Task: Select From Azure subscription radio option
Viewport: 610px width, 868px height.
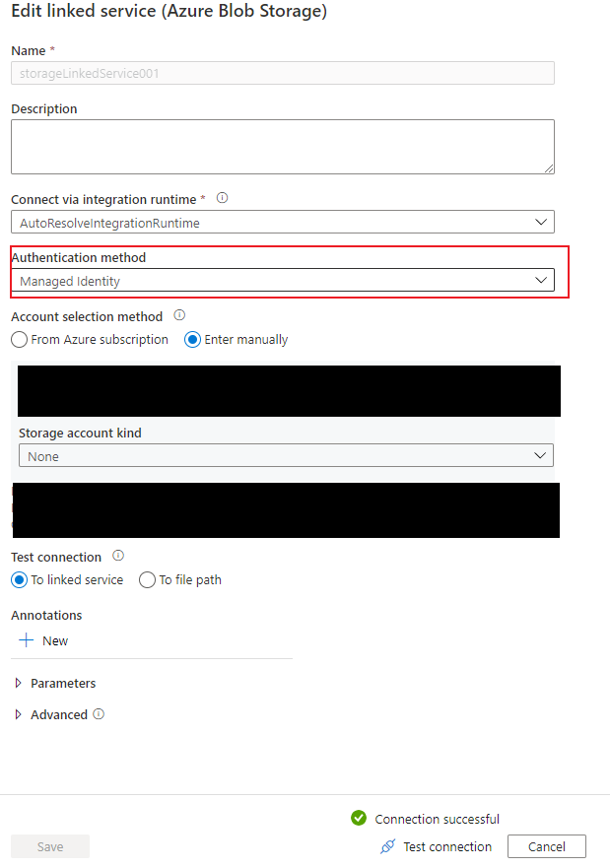Action: tap(20, 339)
